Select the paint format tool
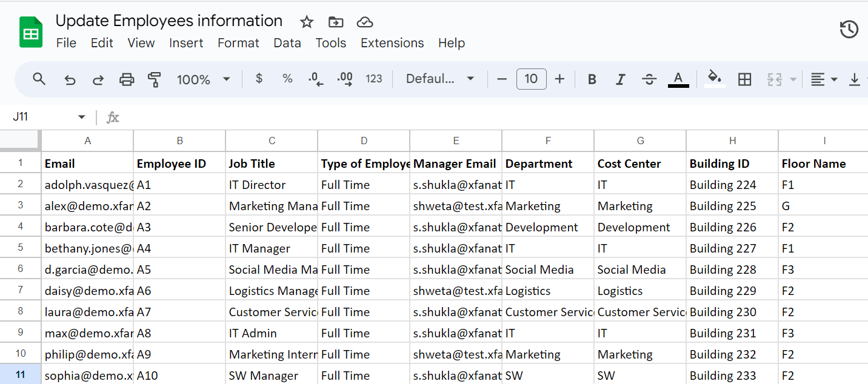Image resolution: width=868 pixels, height=384 pixels. 155,79
